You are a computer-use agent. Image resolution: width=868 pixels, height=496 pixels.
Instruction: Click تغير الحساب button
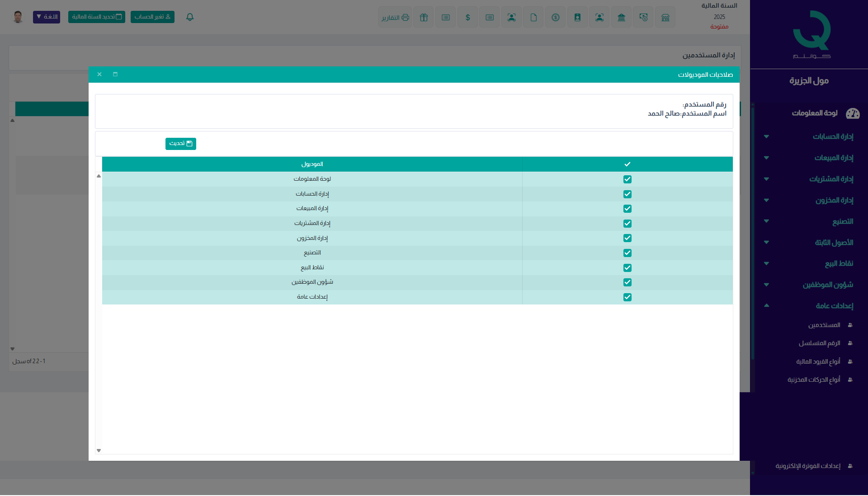point(152,17)
